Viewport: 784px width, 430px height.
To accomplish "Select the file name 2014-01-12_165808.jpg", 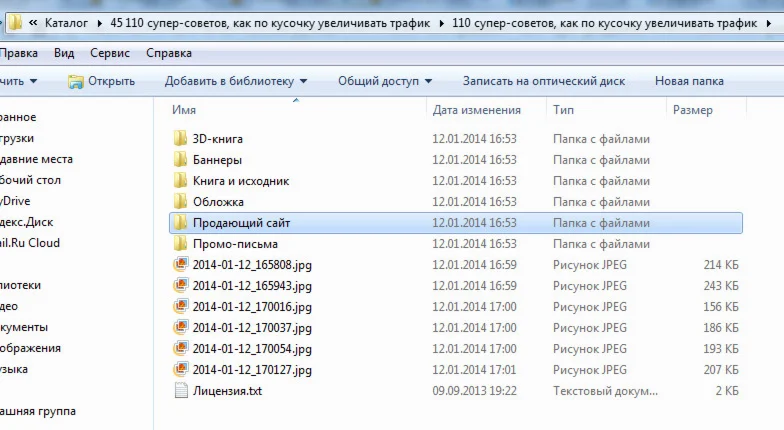I will tap(252, 265).
